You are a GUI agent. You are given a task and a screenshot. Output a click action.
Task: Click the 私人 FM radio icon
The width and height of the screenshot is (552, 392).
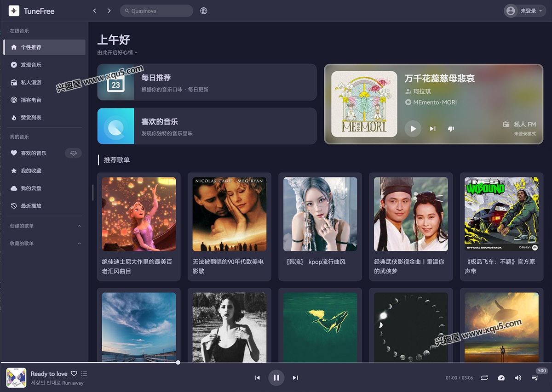click(x=506, y=124)
